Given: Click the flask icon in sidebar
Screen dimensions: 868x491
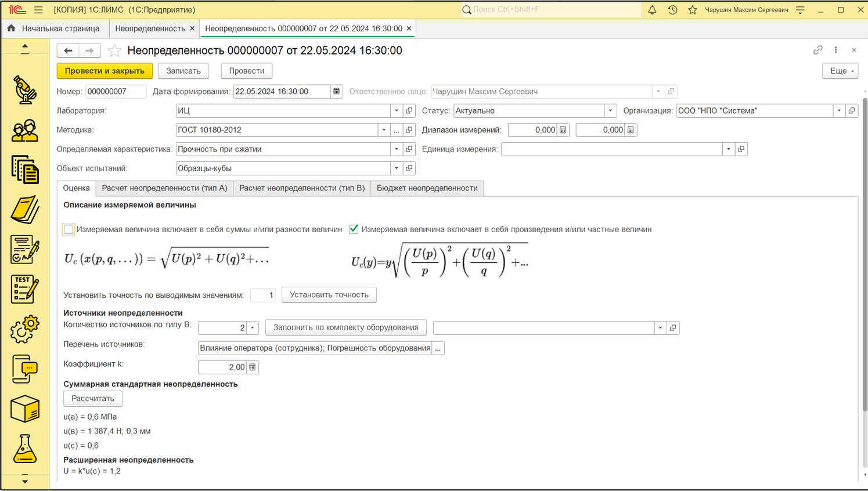Looking at the screenshot, I should coord(24,449).
